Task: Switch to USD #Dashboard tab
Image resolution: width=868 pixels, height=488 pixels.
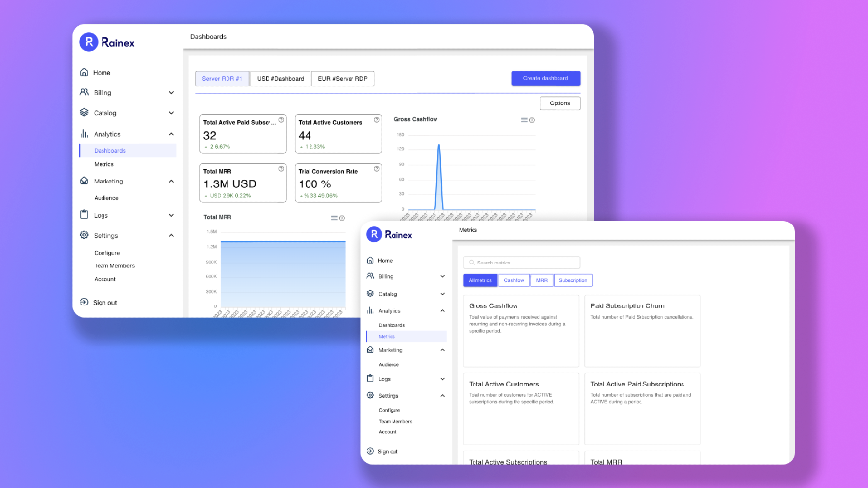Action: (280, 78)
